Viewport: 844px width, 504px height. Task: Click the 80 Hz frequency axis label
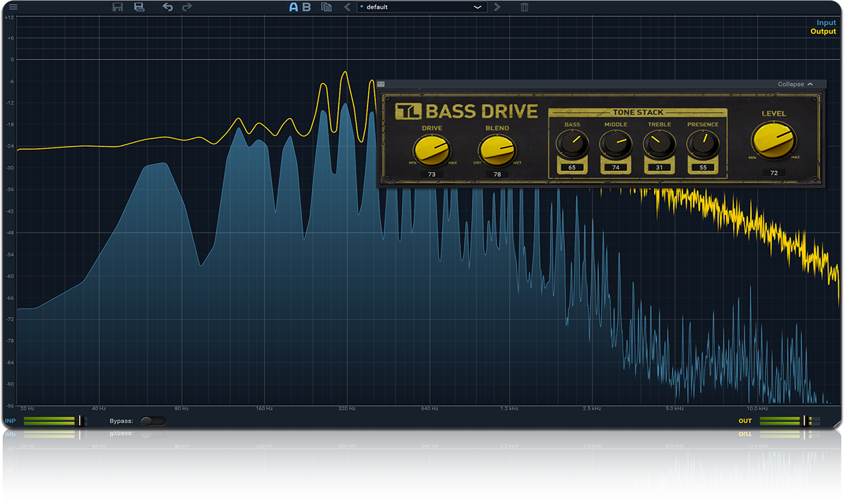pyautogui.click(x=182, y=409)
